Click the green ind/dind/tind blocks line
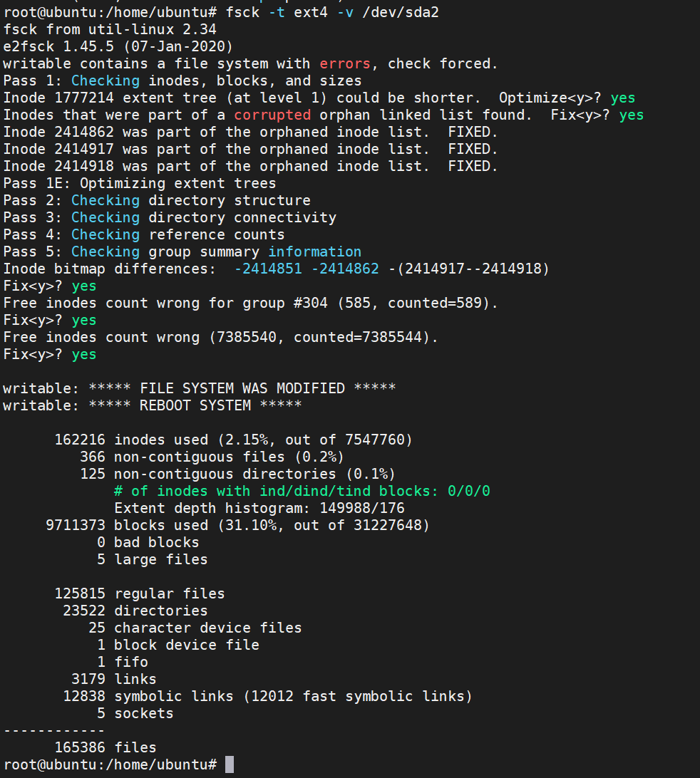The height and width of the screenshot is (778, 700). coord(302,491)
